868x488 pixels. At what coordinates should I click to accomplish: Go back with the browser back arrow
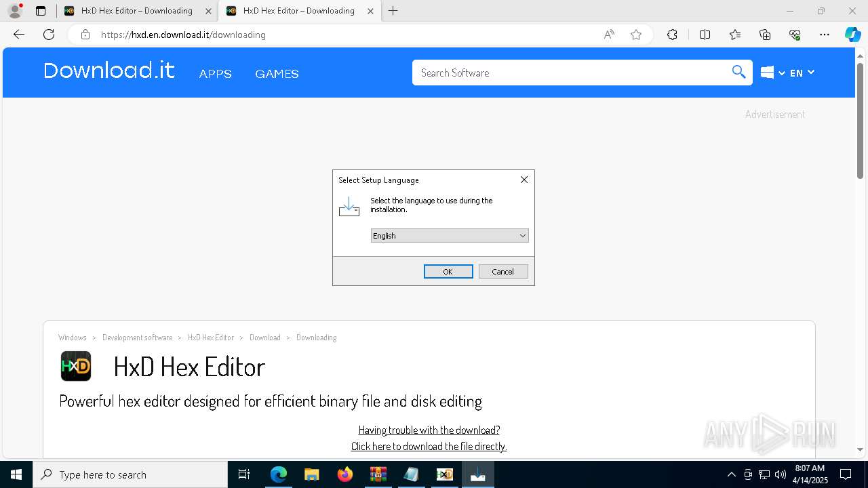(x=19, y=35)
